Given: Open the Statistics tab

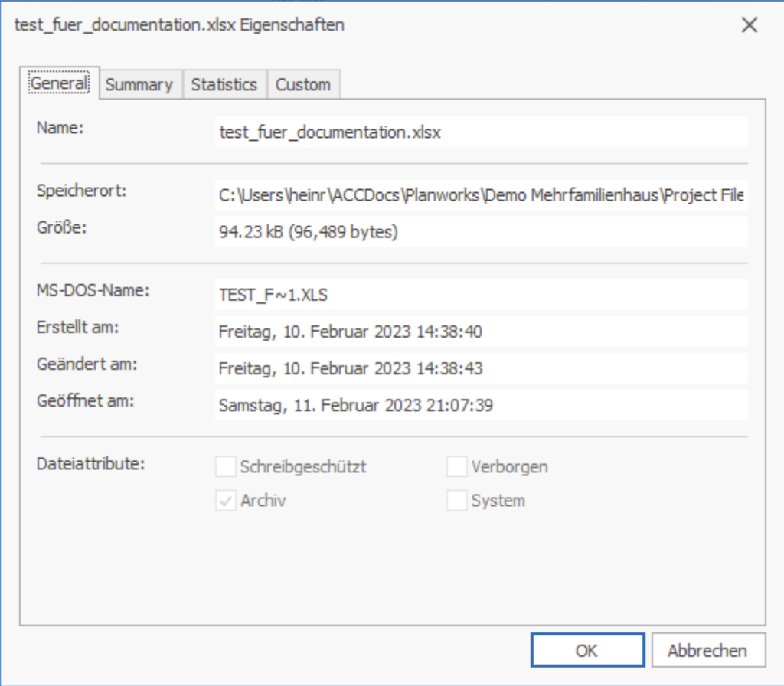Looking at the screenshot, I should 224,84.
